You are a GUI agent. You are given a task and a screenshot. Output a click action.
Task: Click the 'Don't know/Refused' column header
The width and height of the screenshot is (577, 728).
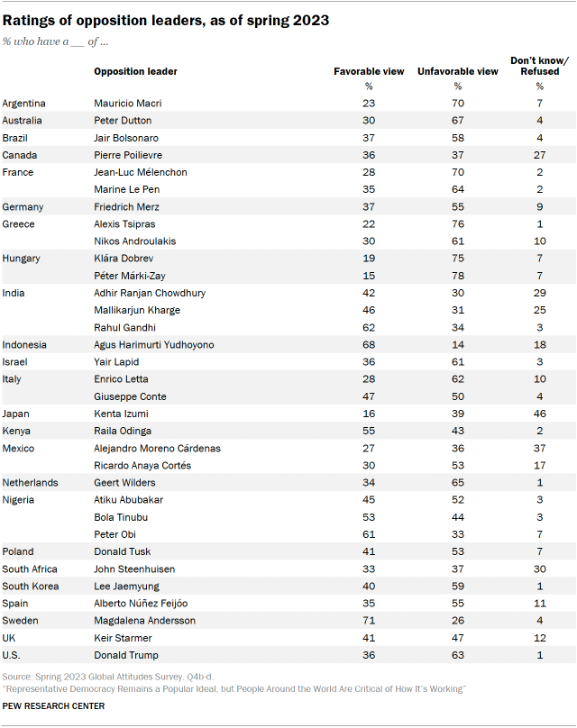tap(539, 66)
